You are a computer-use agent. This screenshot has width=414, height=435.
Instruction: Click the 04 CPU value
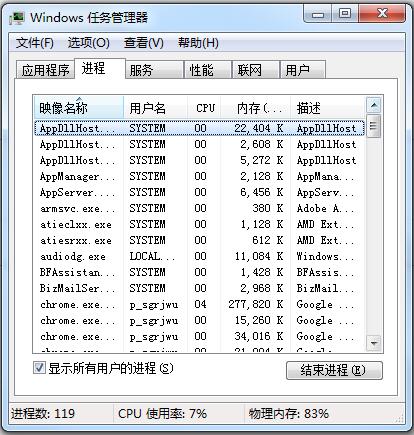click(x=200, y=304)
